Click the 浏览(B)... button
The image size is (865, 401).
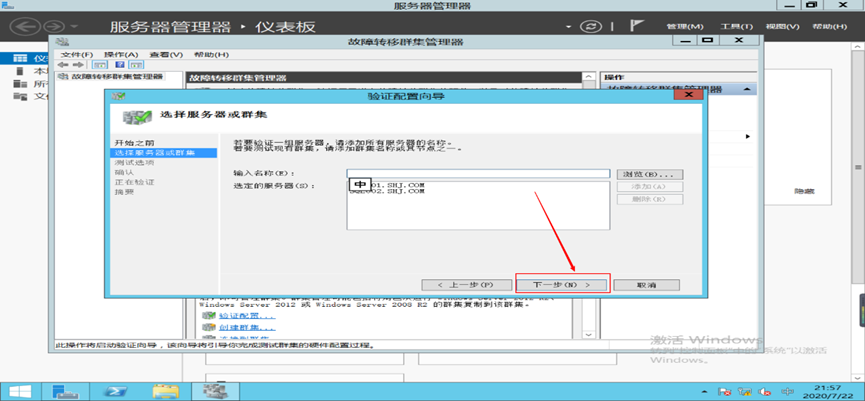[x=650, y=174]
